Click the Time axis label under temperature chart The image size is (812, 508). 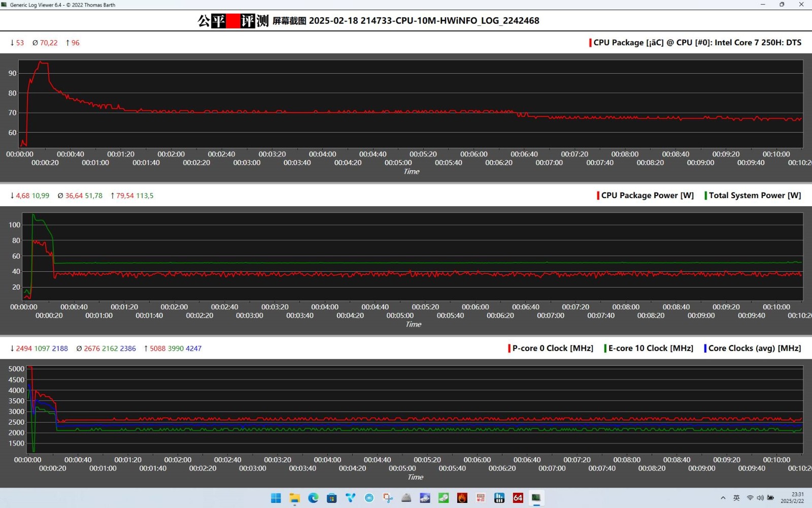(x=412, y=172)
